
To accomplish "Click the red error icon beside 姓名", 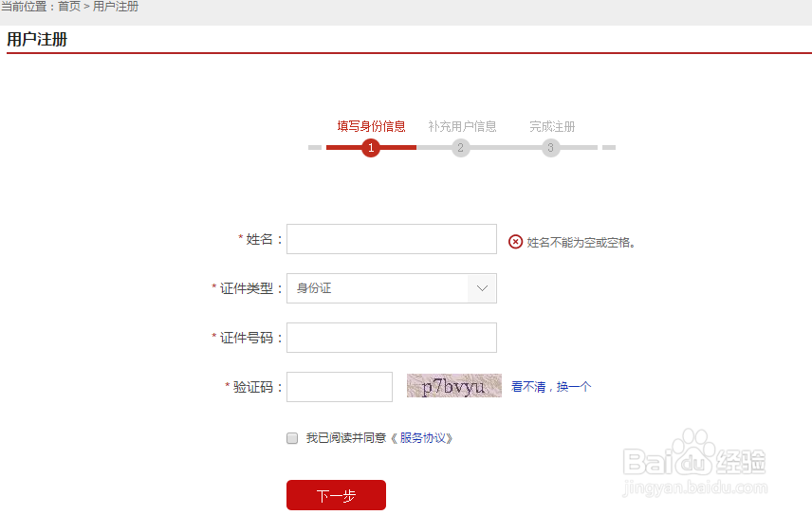I will pos(515,242).
